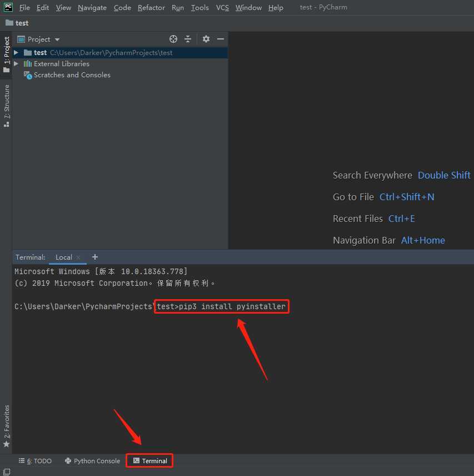
Task: Toggle the 7: Structure side tab
Action: click(x=6, y=106)
